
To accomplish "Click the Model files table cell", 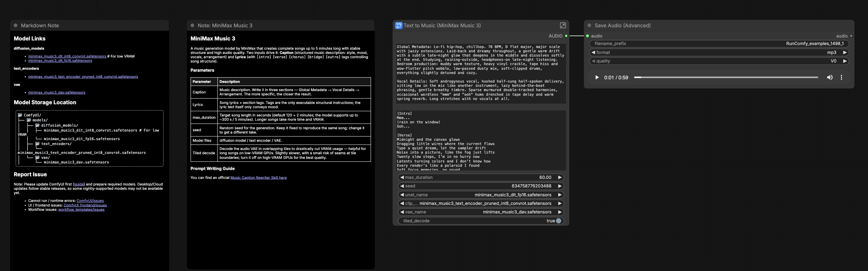I will [x=204, y=140].
